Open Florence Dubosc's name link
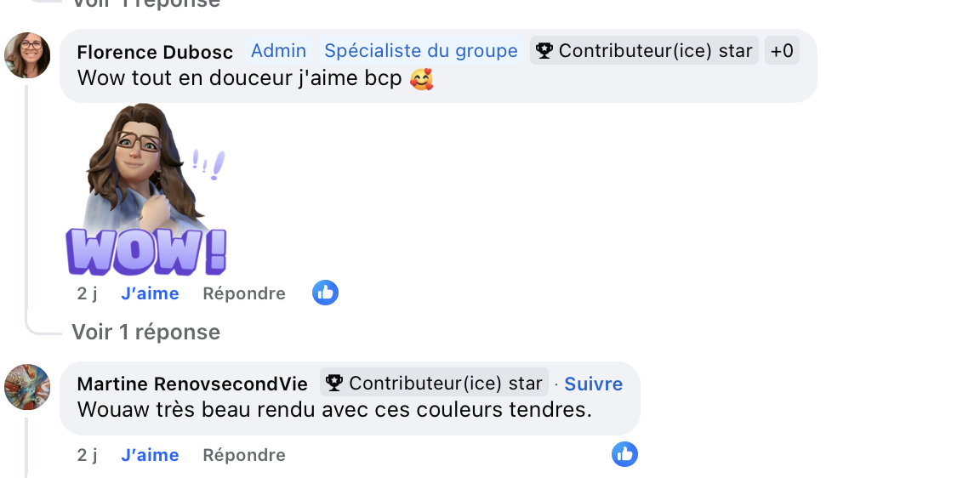The height and width of the screenshot is (478, 980). pos(155,52)
